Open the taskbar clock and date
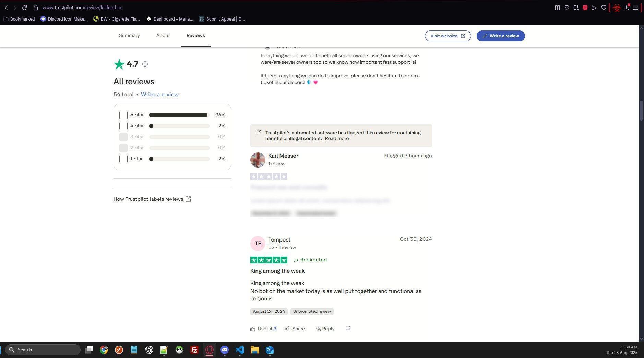 click(621, 350)
